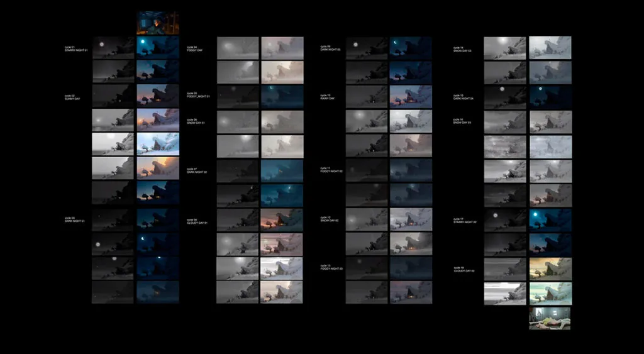Select grayscale thumbnail beside cycle 16 label
Screen dimensions: 644x354
(505, 122)
